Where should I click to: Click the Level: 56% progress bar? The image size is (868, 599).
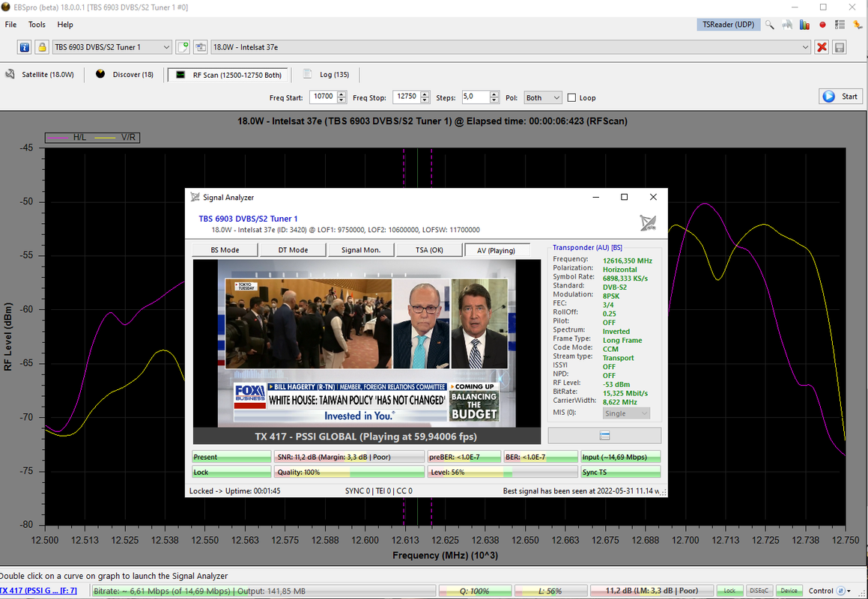tap(502, 472)
